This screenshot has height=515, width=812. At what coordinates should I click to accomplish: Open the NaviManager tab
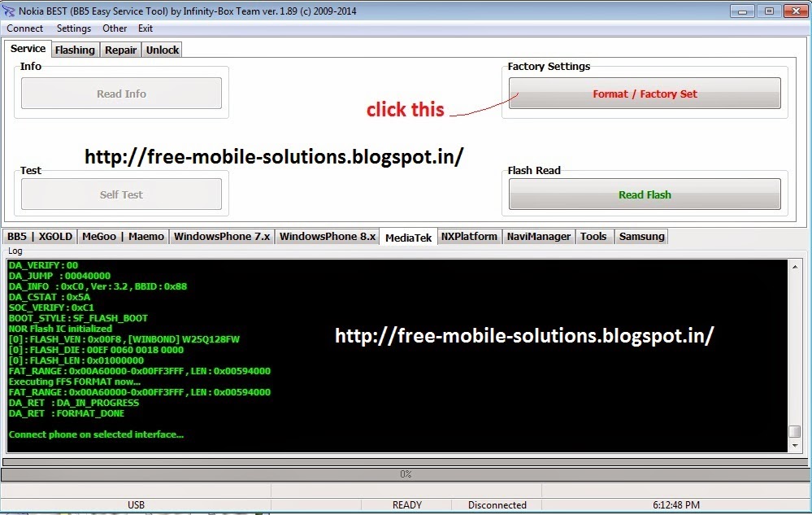pos(539,236)
